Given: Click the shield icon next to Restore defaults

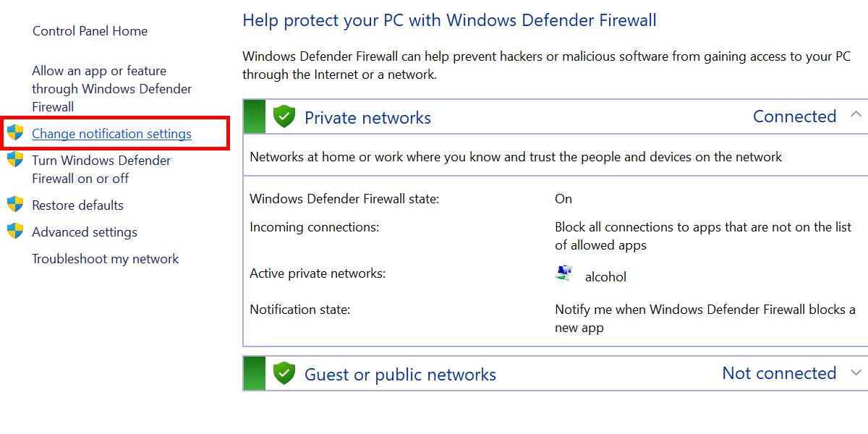Looking at the screenshot, I should pyautogui.click(x=16, y=205).
